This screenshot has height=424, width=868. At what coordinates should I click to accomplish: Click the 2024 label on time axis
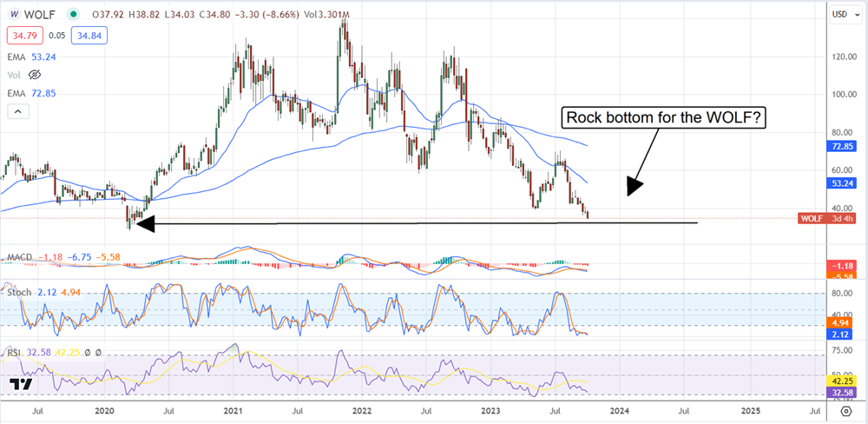tap(620, 411)
